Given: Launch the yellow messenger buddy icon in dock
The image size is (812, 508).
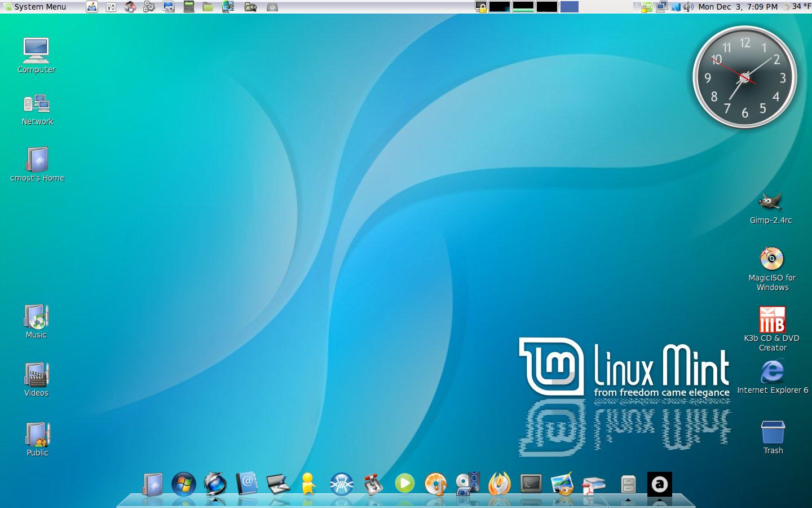Looking at the screenshot, I should pos(308,484).
